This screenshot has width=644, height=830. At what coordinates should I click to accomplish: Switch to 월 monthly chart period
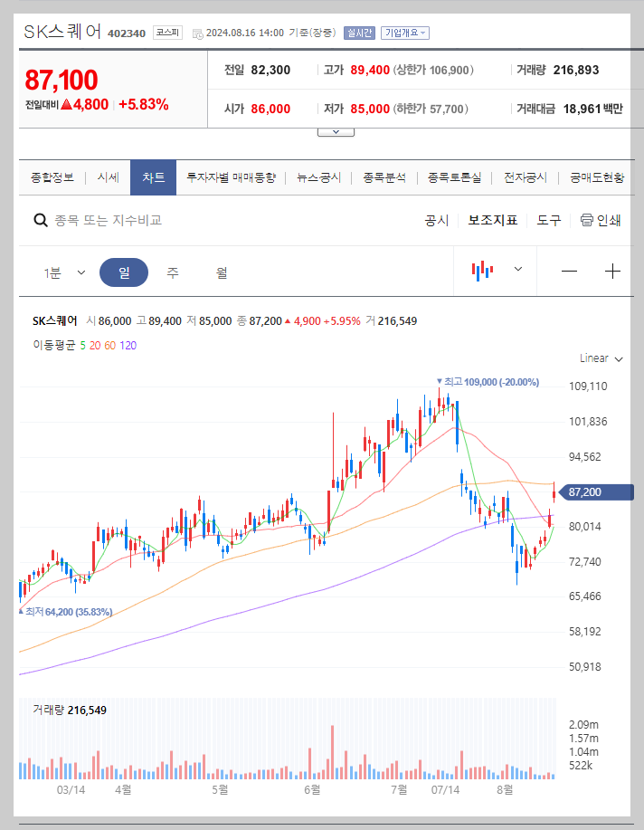tap(220, 272)
